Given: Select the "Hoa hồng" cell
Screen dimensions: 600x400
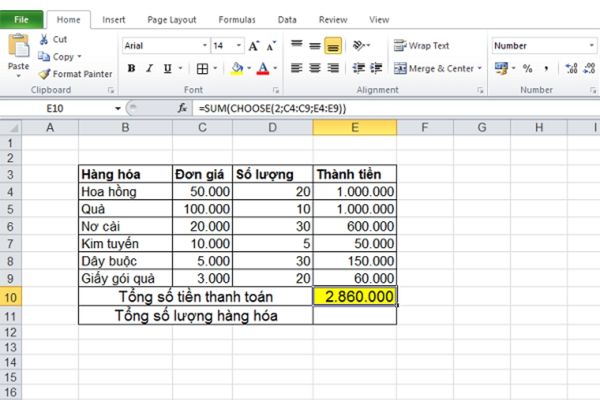Looking at the screenshot, I should click(126, 191).
